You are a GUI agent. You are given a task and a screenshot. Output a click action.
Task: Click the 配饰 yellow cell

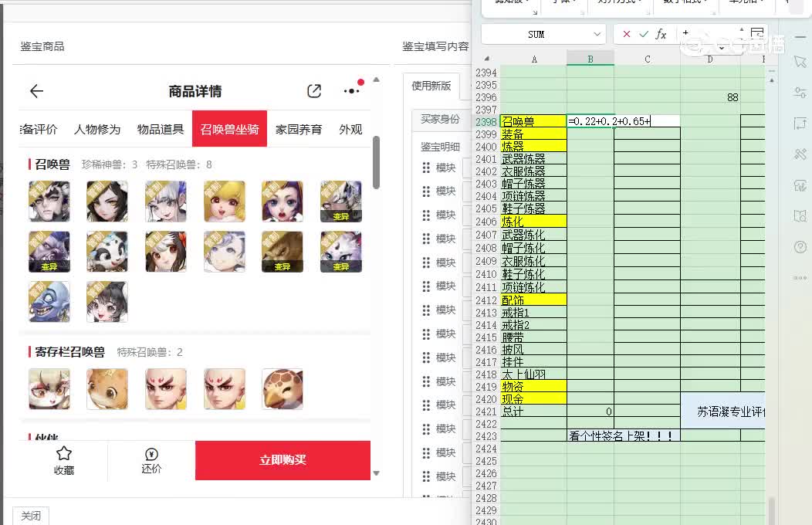coord(533,300)
